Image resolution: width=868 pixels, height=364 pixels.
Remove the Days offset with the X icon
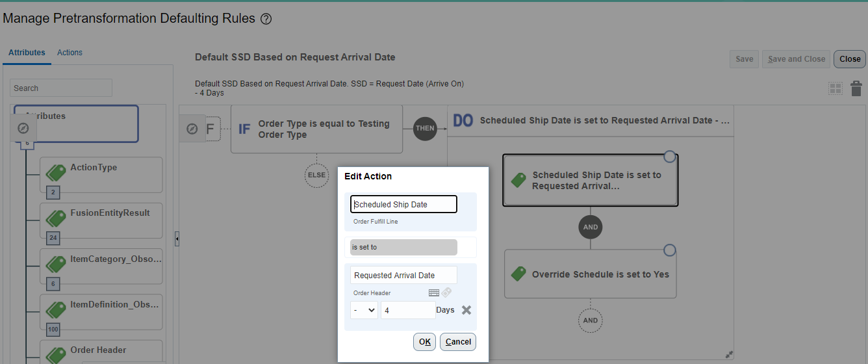(466, 310)
